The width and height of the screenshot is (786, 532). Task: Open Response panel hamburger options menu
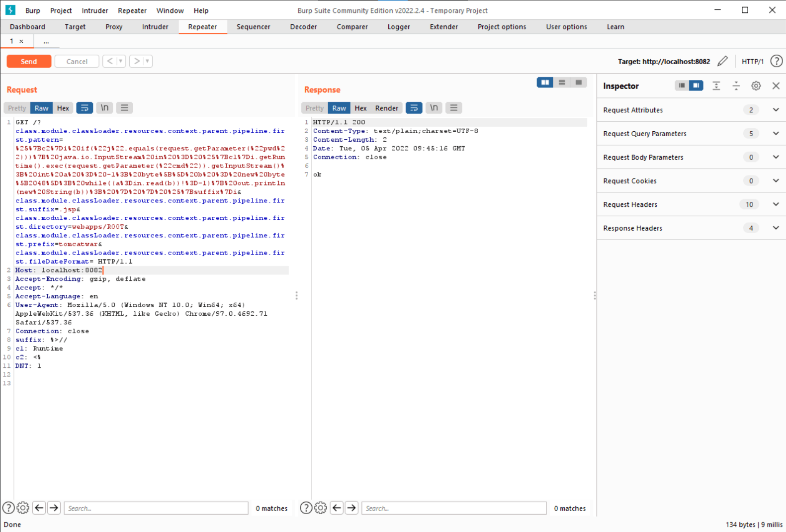(x=454, y=108)
